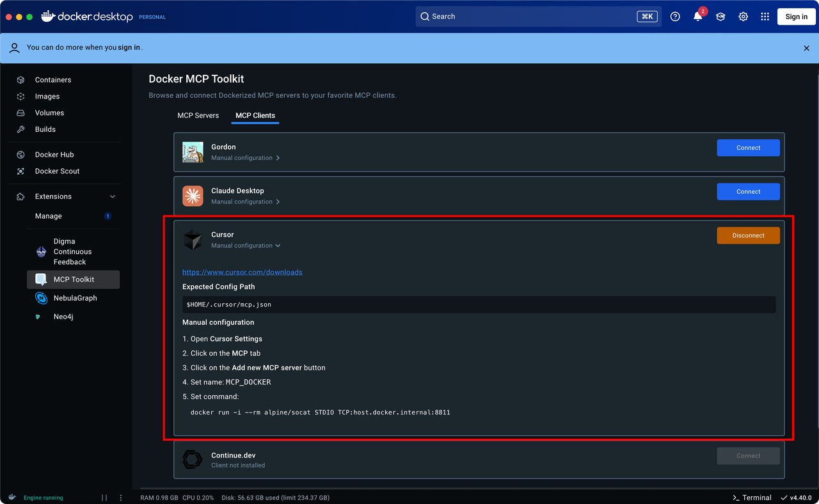Click Images icon in sidebar
The image size is (819, 504).
click(x=20, y=97)
